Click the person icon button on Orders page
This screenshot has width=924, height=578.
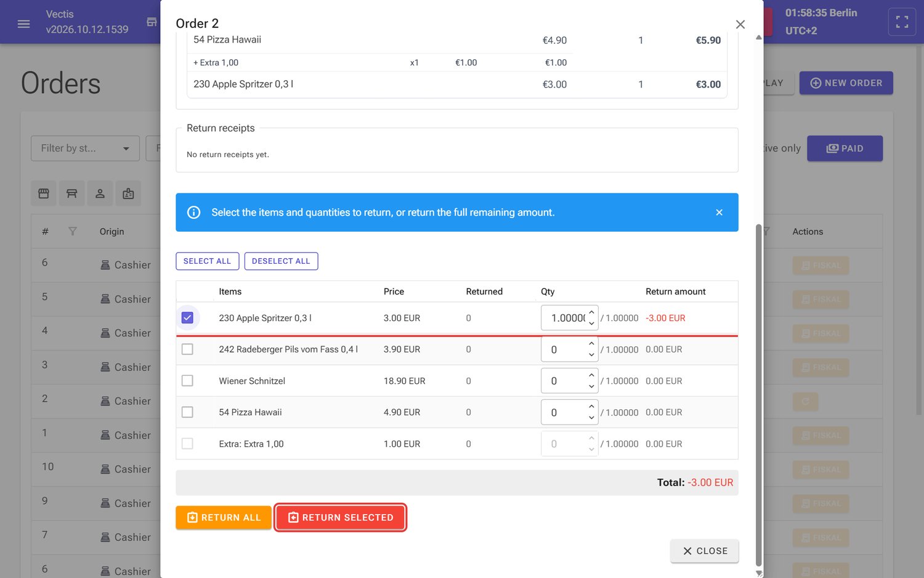pos(100,193)
